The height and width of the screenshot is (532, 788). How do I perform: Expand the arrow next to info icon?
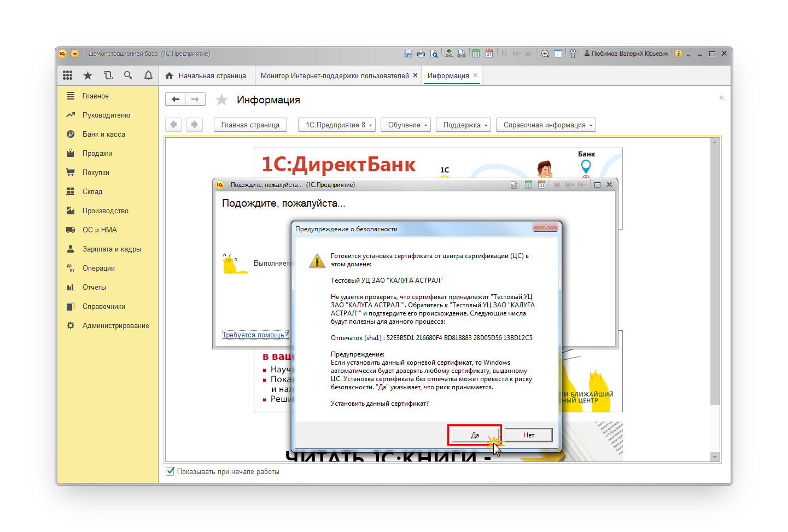coord(688,55)
